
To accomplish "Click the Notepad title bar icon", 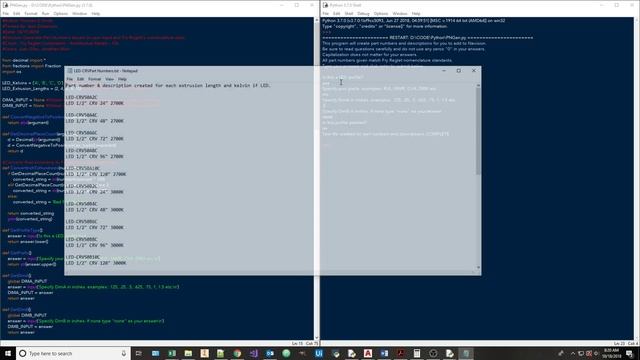I will [69, 71].
